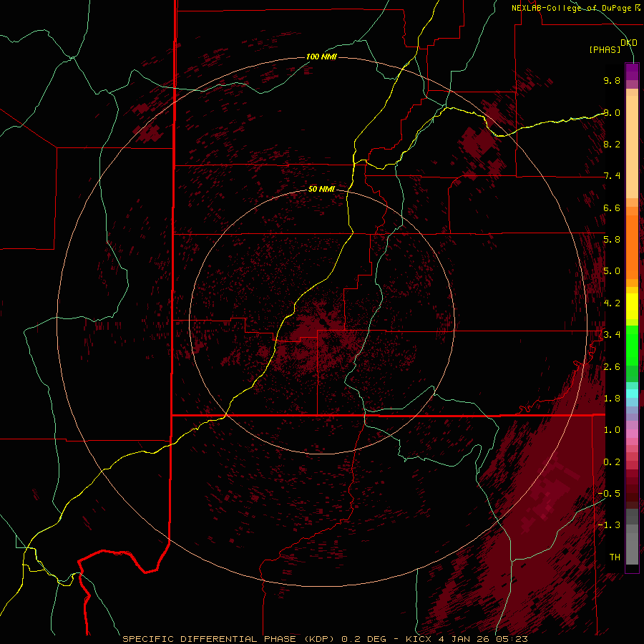This screenshot has height=644, width=644.
Task: Pick the purple segment of the color scale
Action: pyautogui.click(x=632, y=72)
